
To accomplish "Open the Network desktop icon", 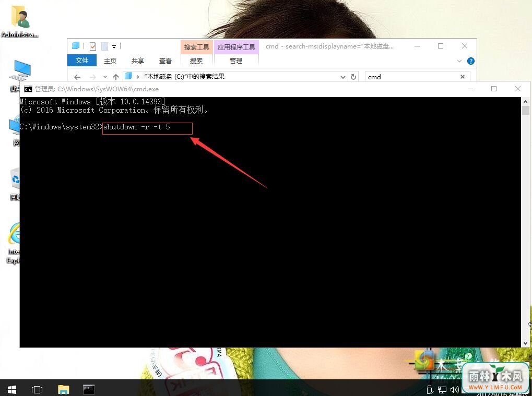I will (15, 130).
